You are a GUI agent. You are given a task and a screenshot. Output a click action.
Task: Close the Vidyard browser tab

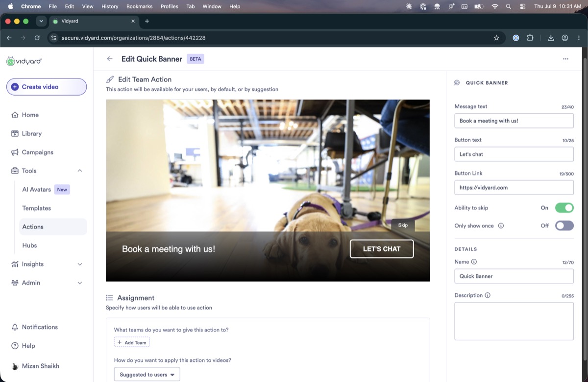coord(133,21)
